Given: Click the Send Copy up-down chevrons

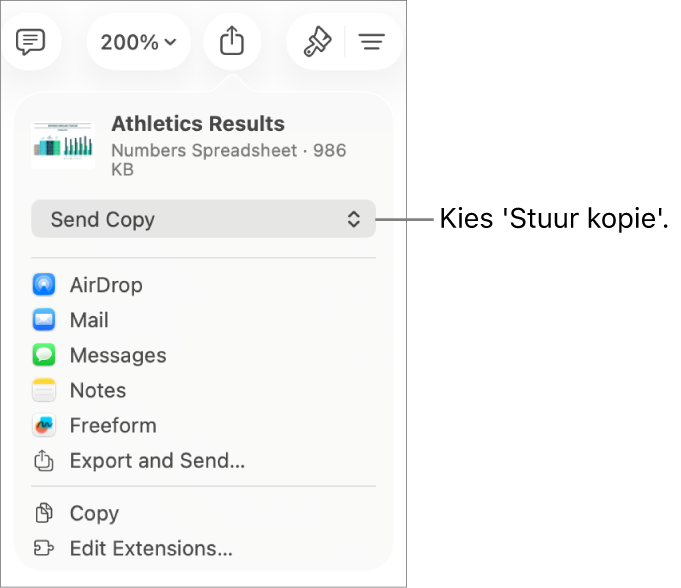Looking at the screenshot, I should 354,219.
